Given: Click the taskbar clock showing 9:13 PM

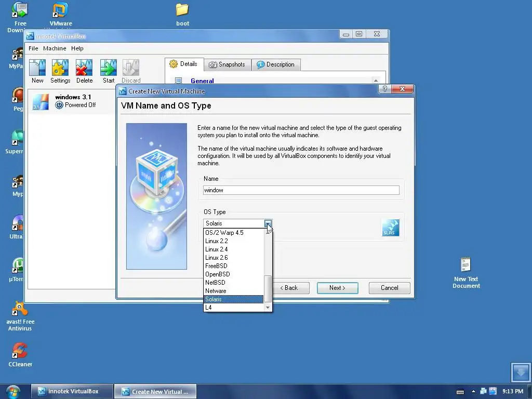Looking at the screenshot, I should coord(513,391).
